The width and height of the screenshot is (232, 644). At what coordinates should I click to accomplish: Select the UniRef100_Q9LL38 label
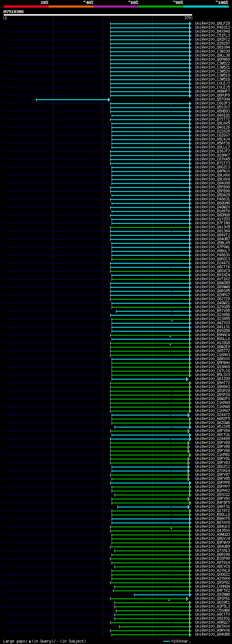click(x=212, y=55)
